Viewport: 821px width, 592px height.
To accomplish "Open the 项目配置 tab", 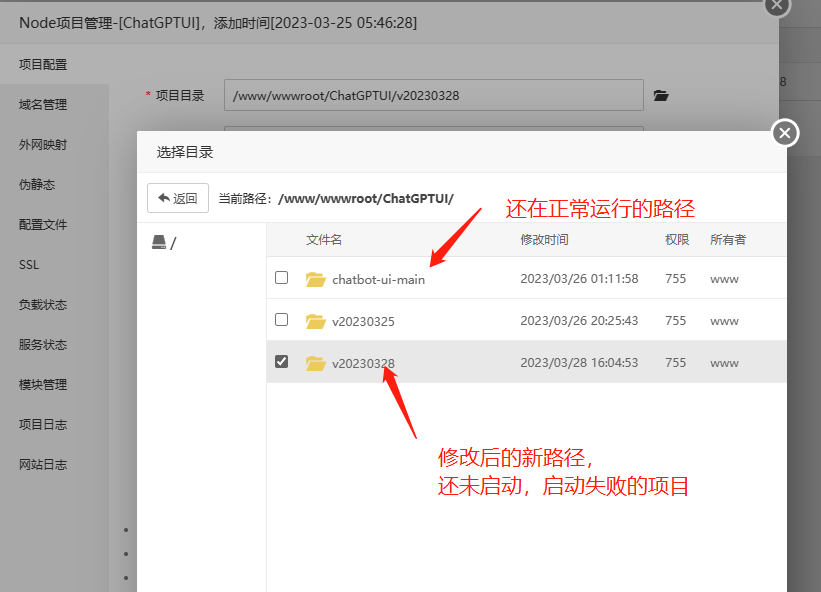I will click(43, 64).
